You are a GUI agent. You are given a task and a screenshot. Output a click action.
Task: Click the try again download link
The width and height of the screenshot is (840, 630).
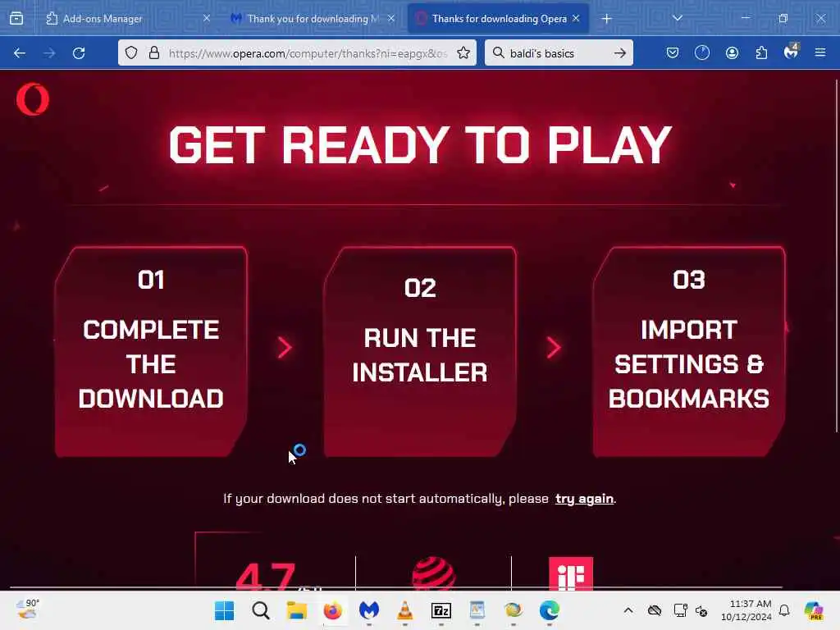pos(584,499)
